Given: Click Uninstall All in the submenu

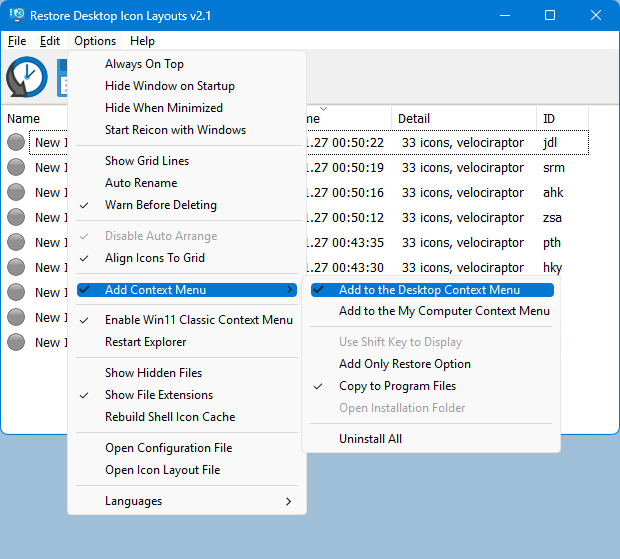Looking at the screenshot, I should [370, 439].
